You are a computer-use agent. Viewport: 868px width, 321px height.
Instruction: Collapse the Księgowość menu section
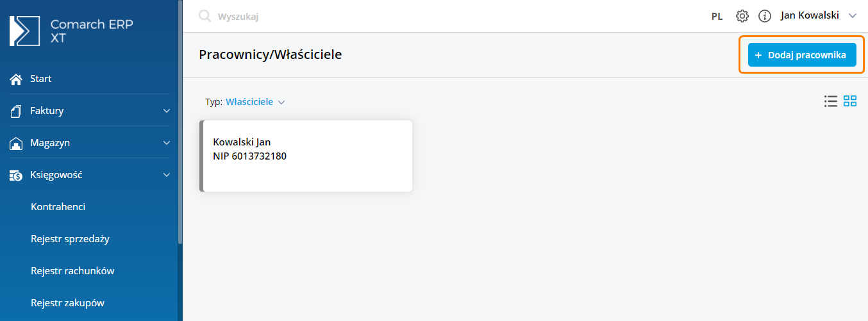(x=167, y=175)
